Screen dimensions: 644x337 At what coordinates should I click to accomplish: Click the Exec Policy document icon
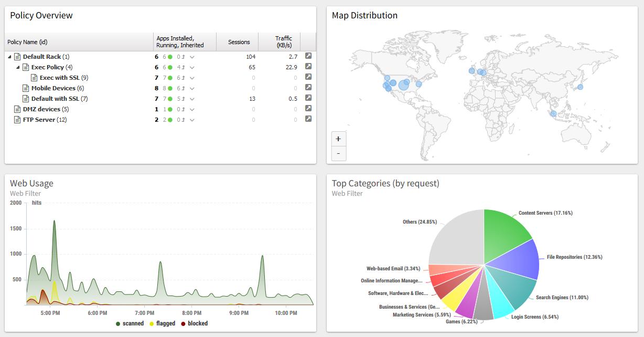click(26, 67)
